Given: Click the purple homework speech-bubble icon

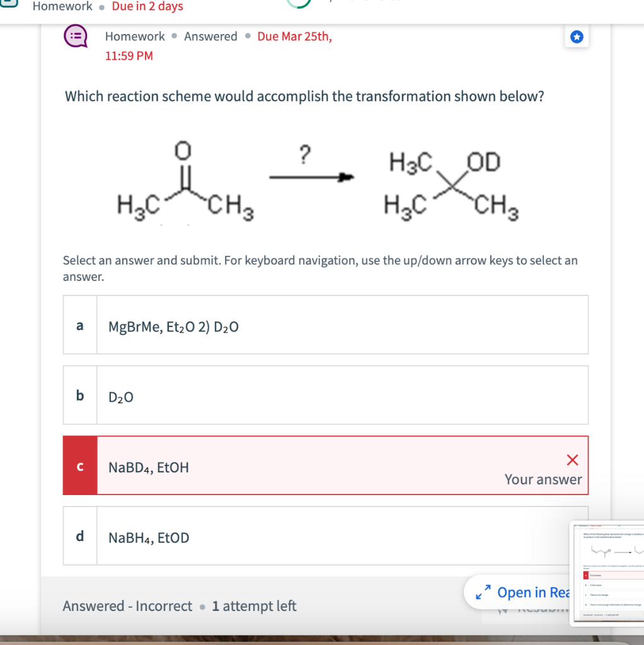Looking at the screenshot, I should (75, 37).
